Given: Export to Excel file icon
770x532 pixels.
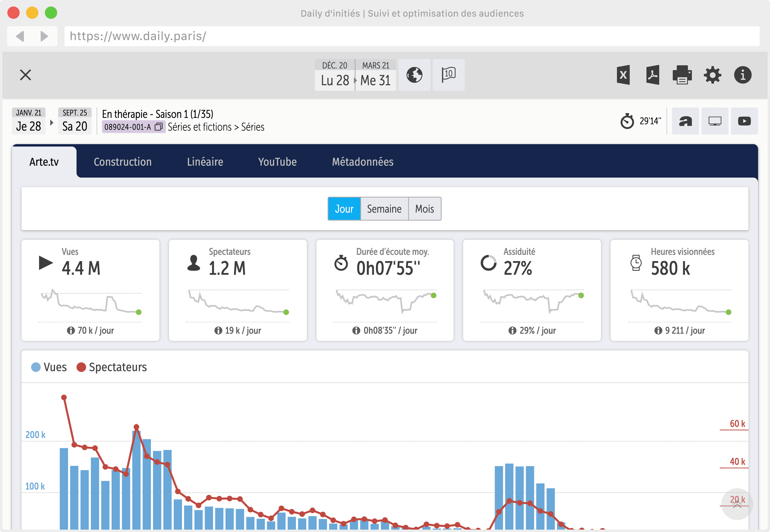Looking at the screenshot, I should click(623, 75).
